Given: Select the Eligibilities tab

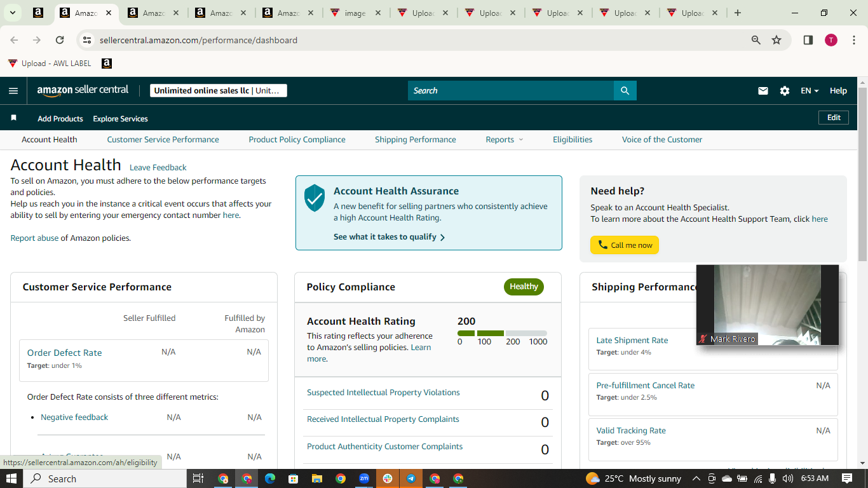Looking at the screenshot, I should 573,140.
